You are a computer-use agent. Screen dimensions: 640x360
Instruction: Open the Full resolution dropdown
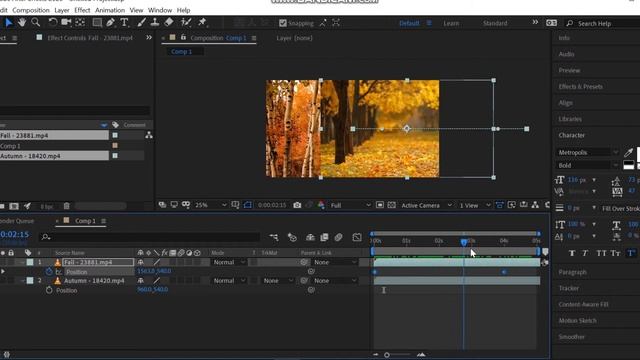[350, 205]
